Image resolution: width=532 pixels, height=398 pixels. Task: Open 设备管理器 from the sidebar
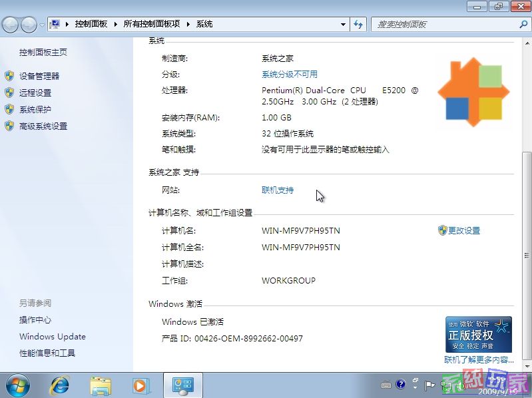pos(39,76)
